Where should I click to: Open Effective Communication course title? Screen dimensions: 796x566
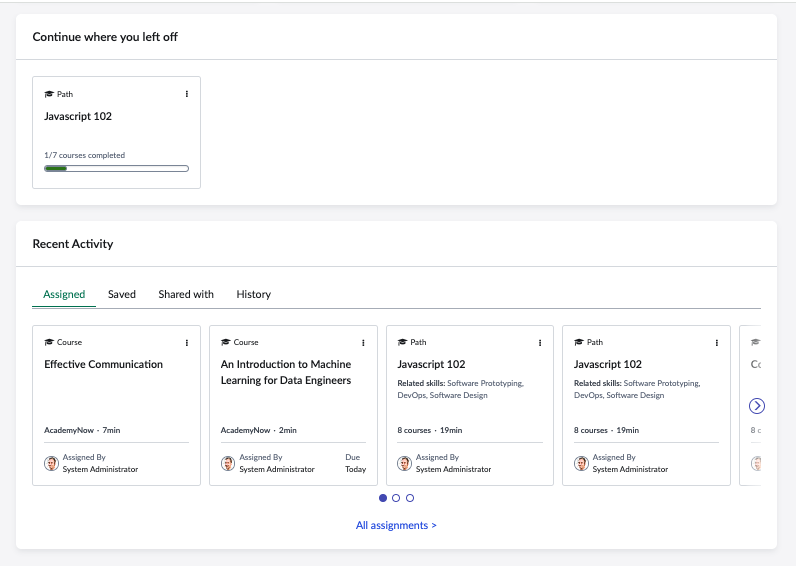pos(104,364)
